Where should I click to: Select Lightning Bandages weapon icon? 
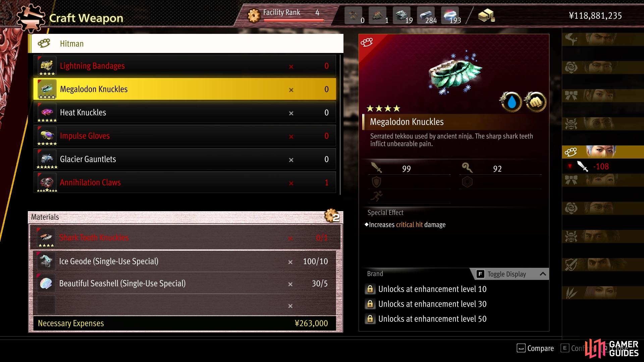[47, 65]
